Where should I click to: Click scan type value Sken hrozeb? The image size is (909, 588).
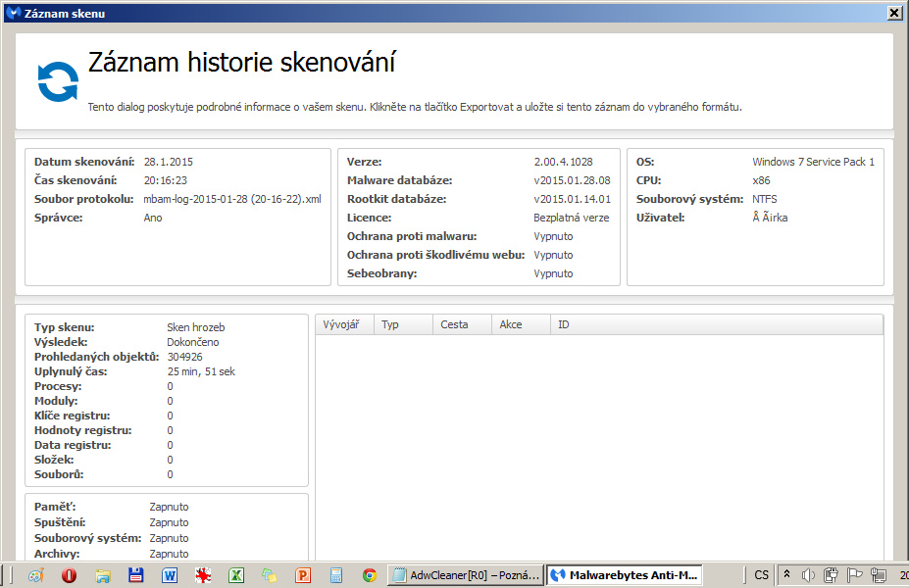click(x=195, y=327)
